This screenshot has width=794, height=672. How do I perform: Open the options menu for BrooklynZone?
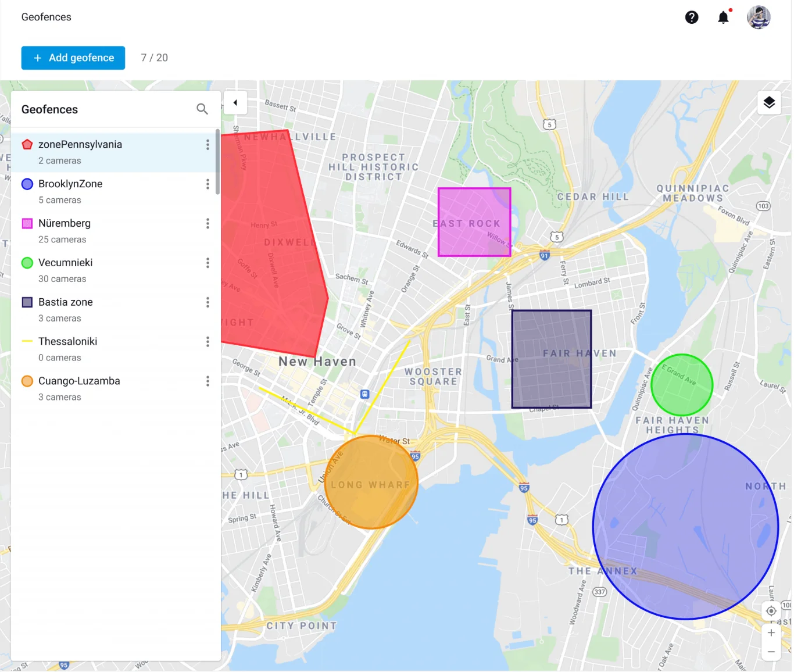(208, 184)
